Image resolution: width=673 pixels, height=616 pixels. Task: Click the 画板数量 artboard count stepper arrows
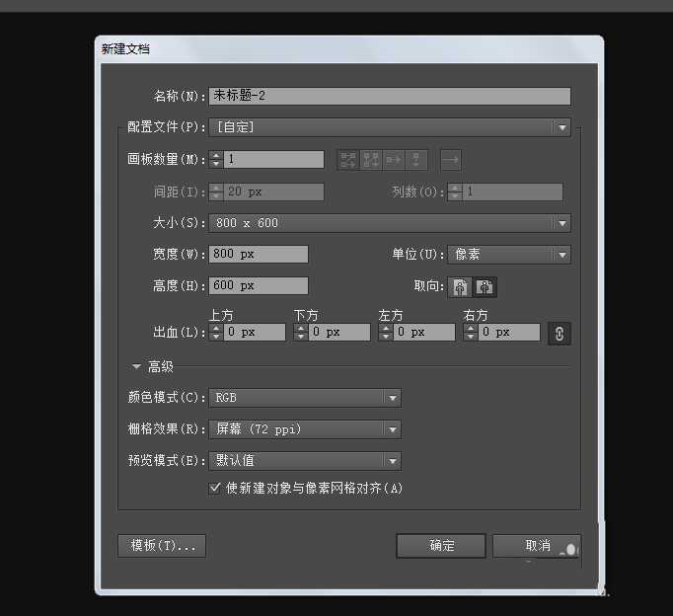(216, 159)
